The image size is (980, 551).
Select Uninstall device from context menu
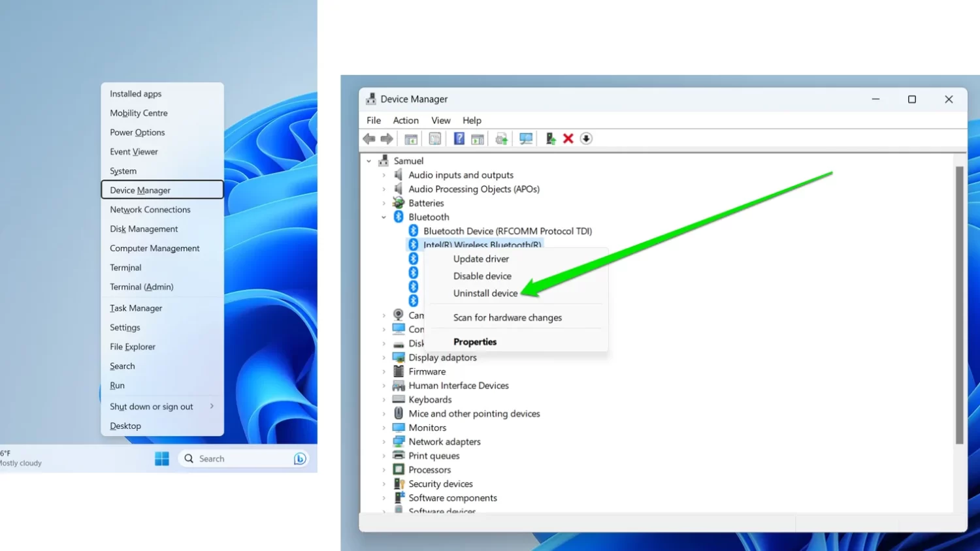[x=485, y=294]
